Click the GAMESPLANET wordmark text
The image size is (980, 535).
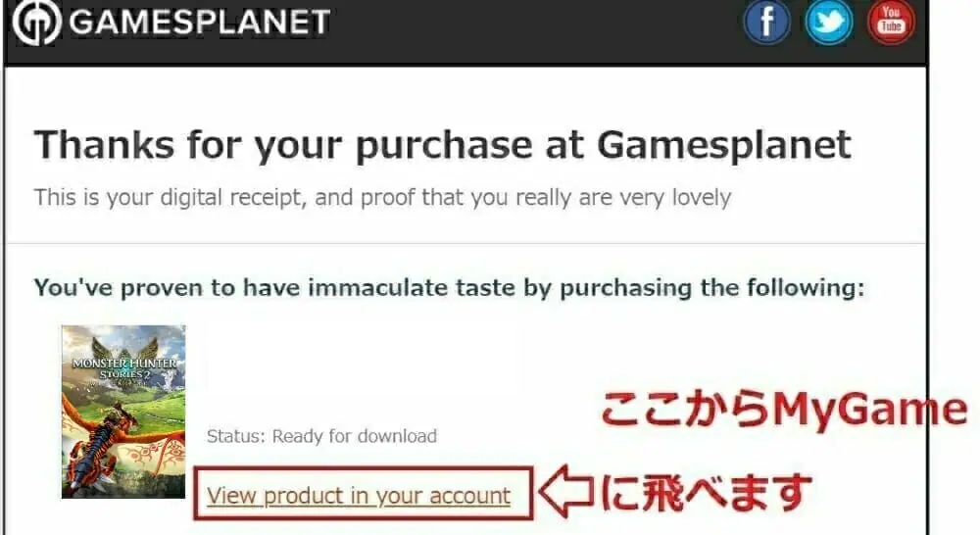(199, 22)
